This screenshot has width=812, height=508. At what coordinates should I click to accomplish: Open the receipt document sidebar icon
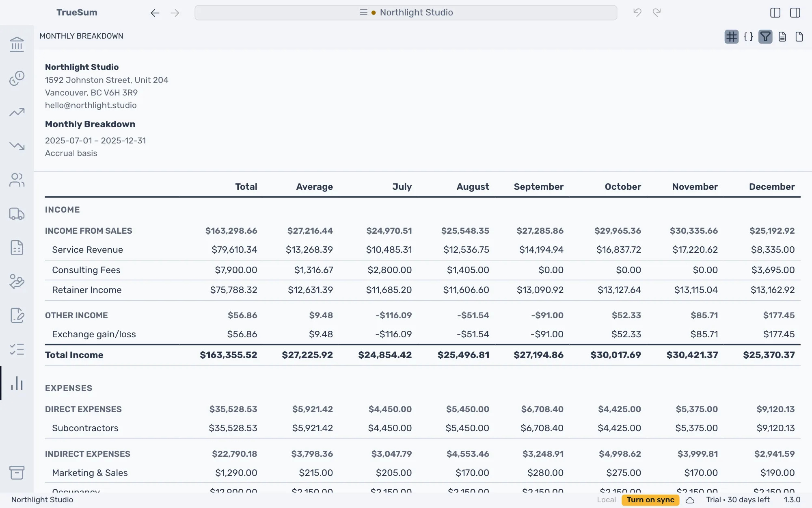point(17,247)
